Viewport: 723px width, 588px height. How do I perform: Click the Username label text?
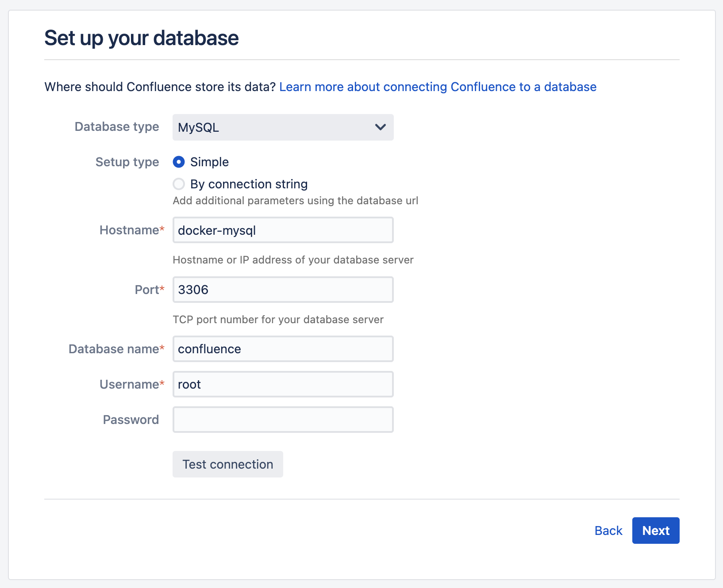pos(129,384)
